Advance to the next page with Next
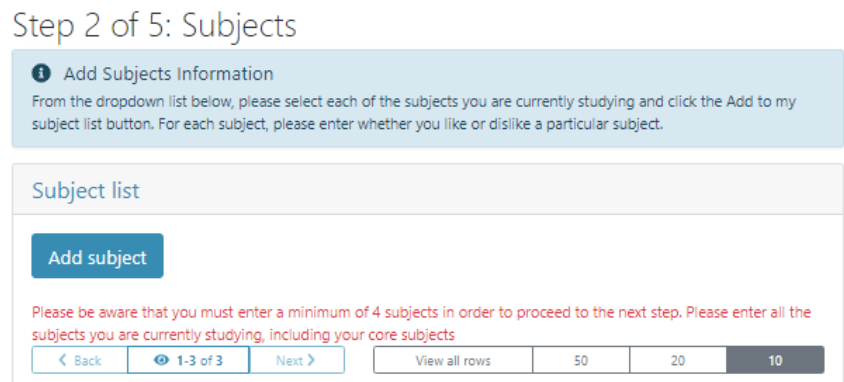This screenshot has width=844, height=382. point(297,360)
